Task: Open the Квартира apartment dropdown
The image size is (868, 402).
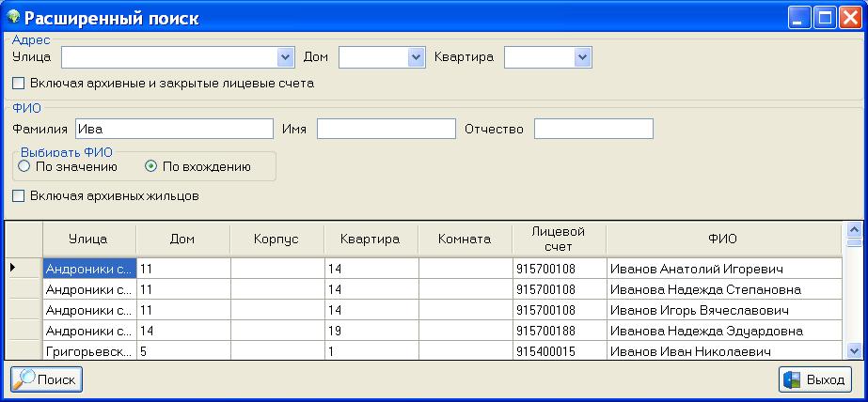Action: tap(582, 58)
